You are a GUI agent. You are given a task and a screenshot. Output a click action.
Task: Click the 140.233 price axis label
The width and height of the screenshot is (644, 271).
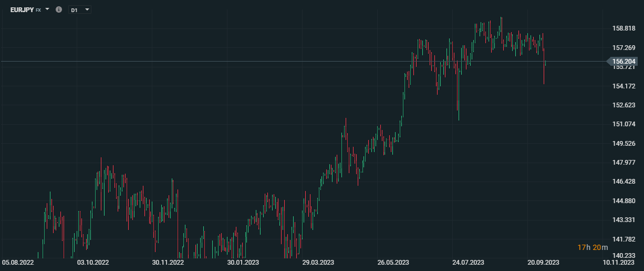click(624, 255)
